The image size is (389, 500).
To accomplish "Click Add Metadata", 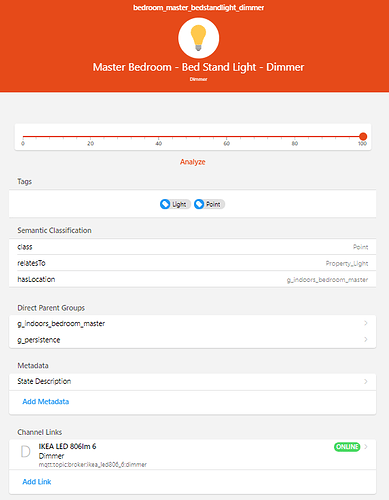I will 46,402.
